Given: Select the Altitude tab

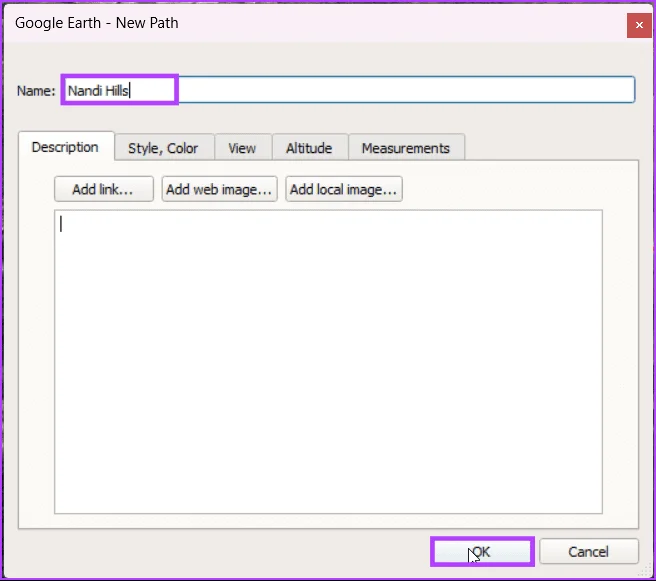Looking at the screenshot, I should (x=309, y=148).
